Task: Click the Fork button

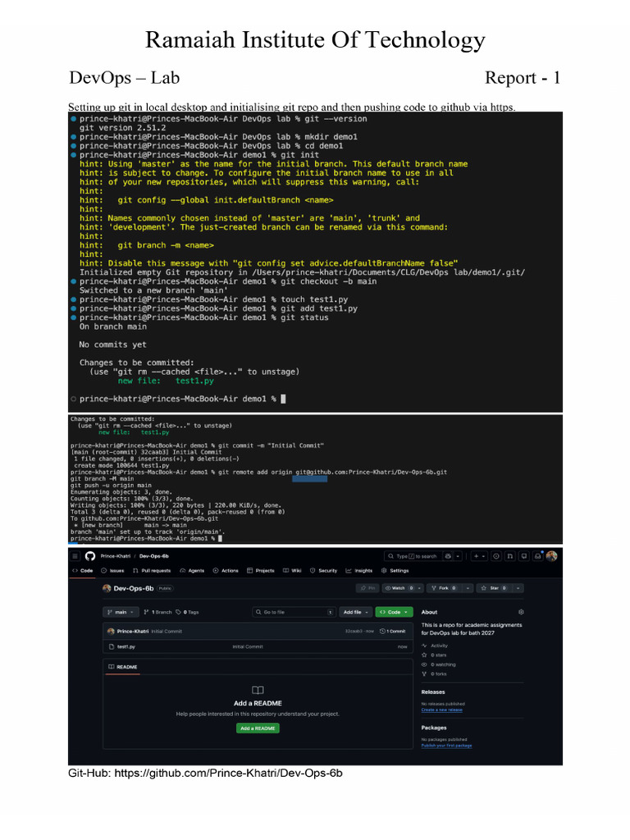Action: 444,588
